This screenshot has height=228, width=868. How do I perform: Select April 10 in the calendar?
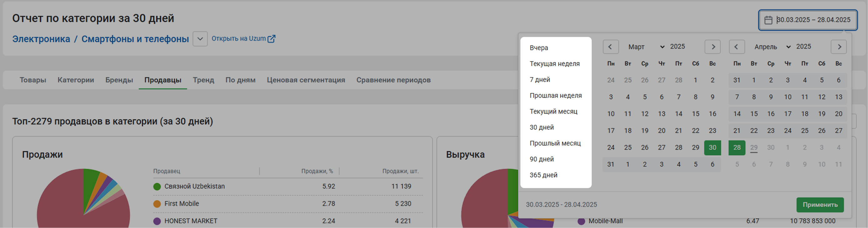click(787, 97)
